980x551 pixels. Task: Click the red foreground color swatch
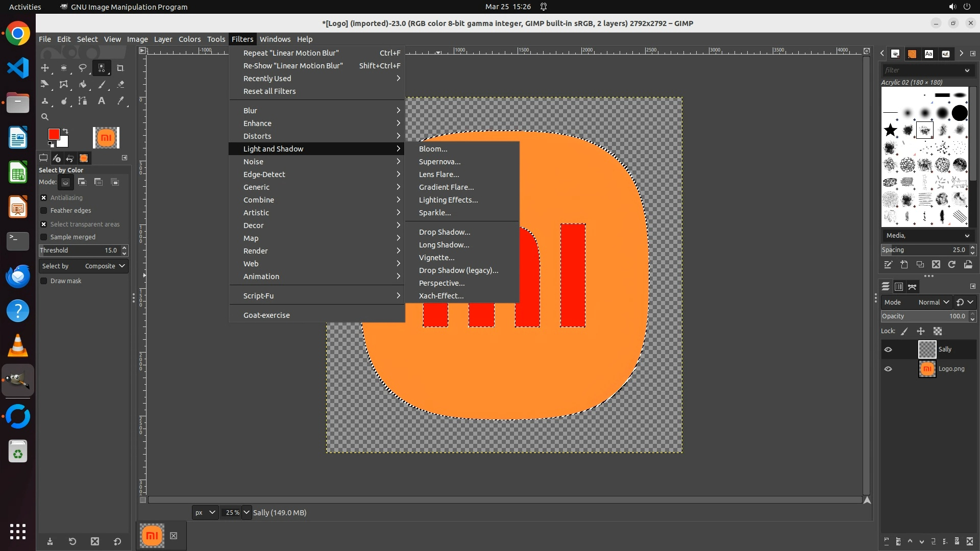(53, 134)
